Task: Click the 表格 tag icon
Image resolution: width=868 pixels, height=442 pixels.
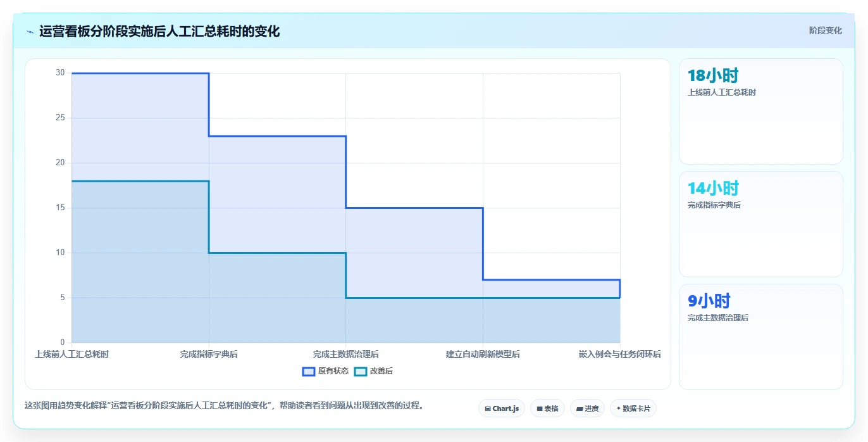Action: point(539,409)
